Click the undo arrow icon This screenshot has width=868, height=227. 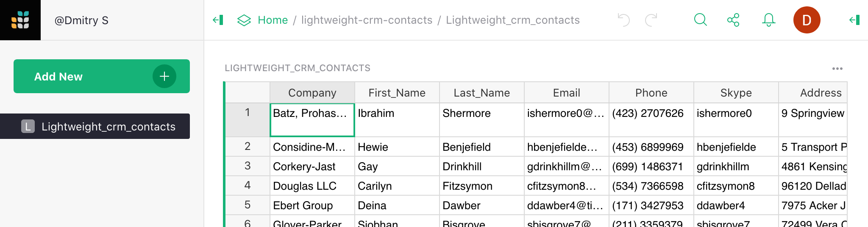[x=623, y=20]
